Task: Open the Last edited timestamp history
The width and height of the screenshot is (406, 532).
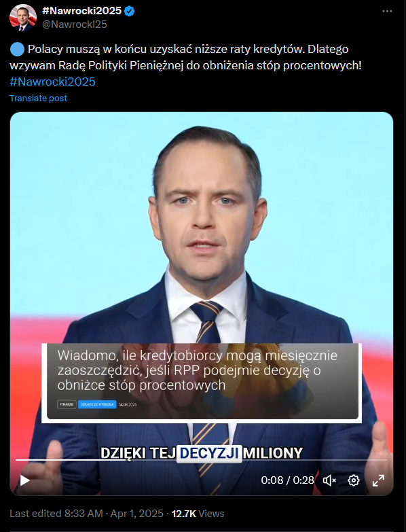Action: 86,514
